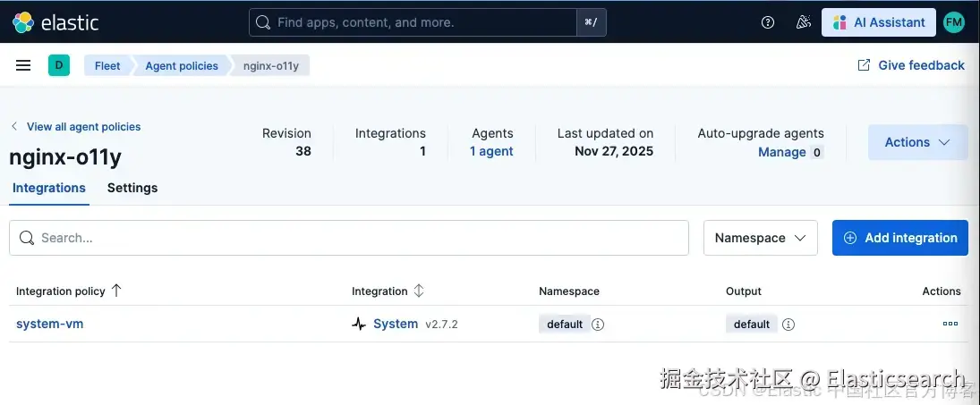Switch to the Settings tab
This screenshot has height=405, width=980.
[132, 188]
